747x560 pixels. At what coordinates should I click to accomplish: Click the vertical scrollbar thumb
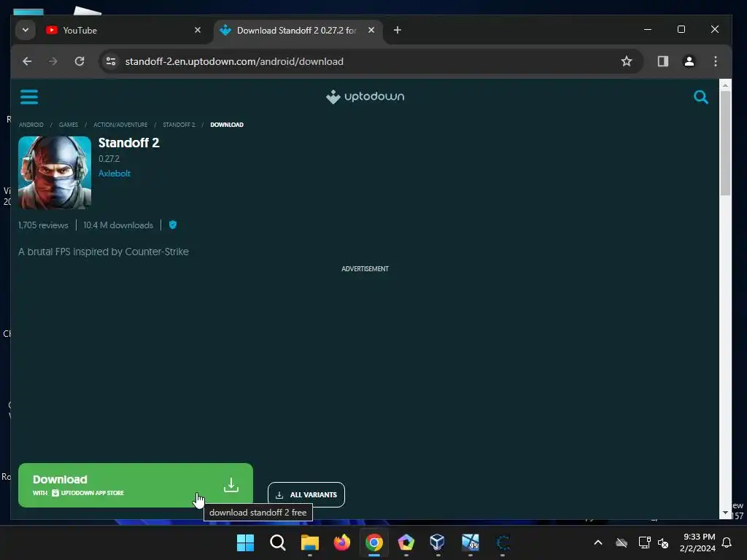725,143
